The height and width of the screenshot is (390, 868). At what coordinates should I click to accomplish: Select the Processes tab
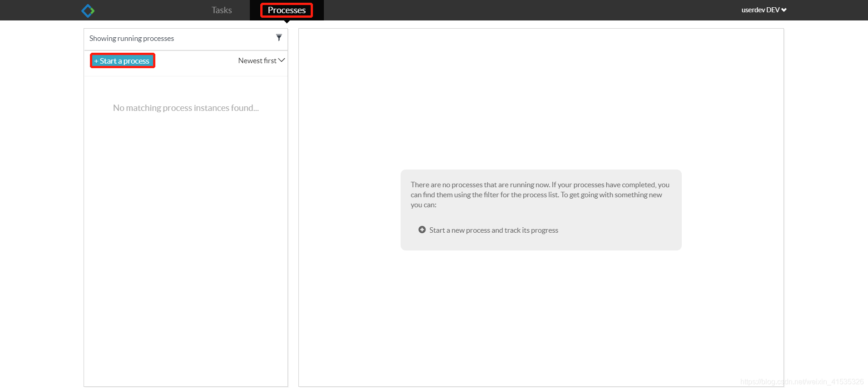(287, 10)
